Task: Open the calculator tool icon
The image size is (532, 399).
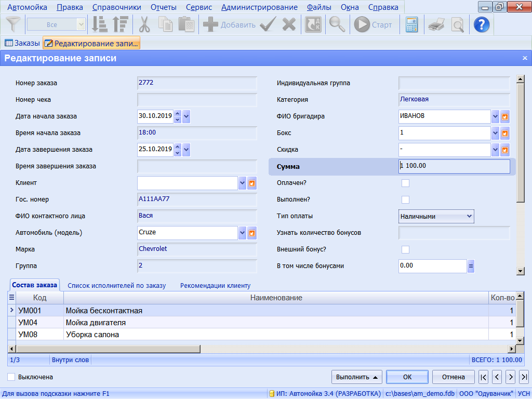Action: (x=411, y=24)
